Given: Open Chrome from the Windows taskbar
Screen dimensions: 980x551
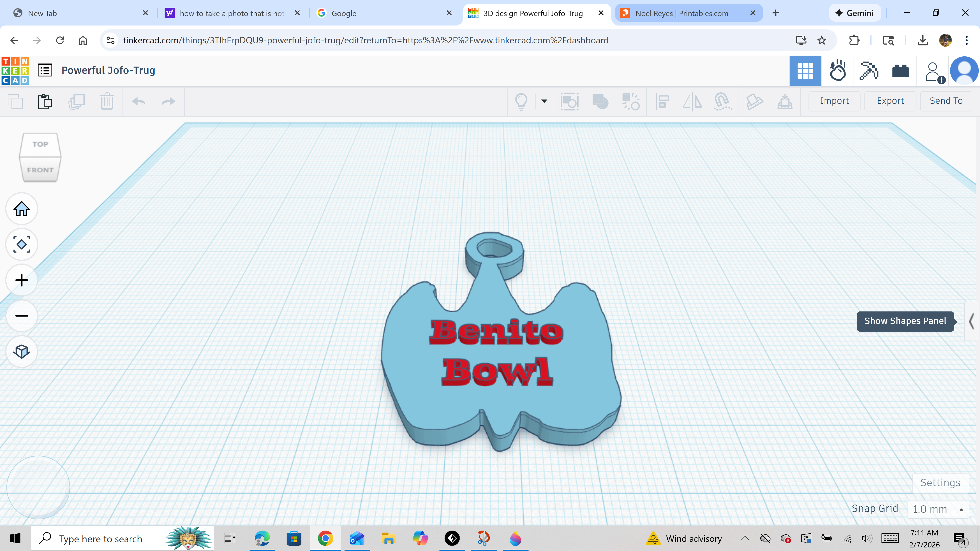Looking at the screenshot, I should point(325,539).
